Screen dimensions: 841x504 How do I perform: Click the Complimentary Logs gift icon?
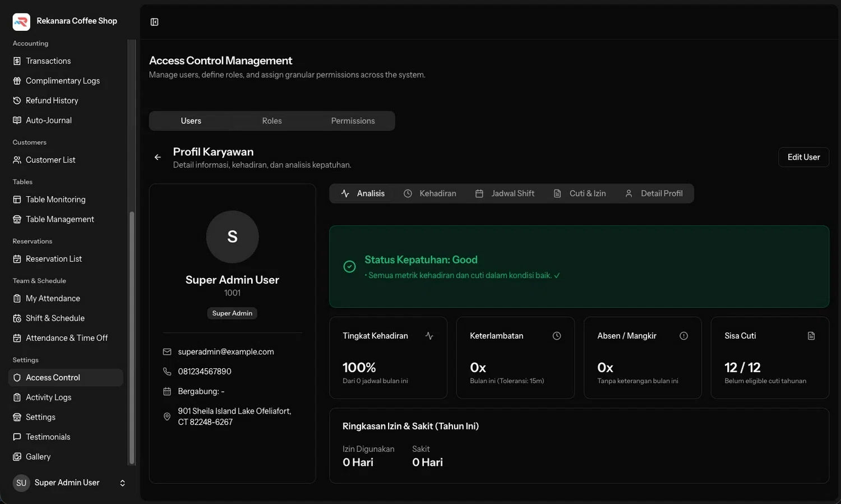(17, 81)
